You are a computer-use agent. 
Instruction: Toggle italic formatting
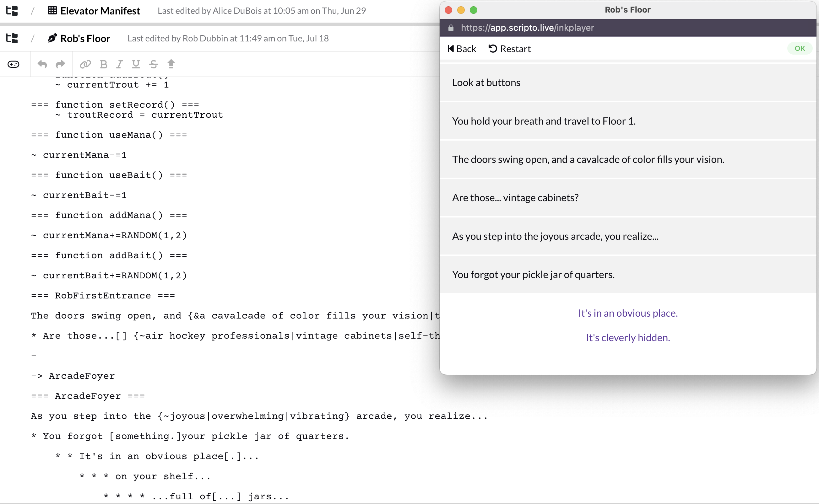[119, 64]
